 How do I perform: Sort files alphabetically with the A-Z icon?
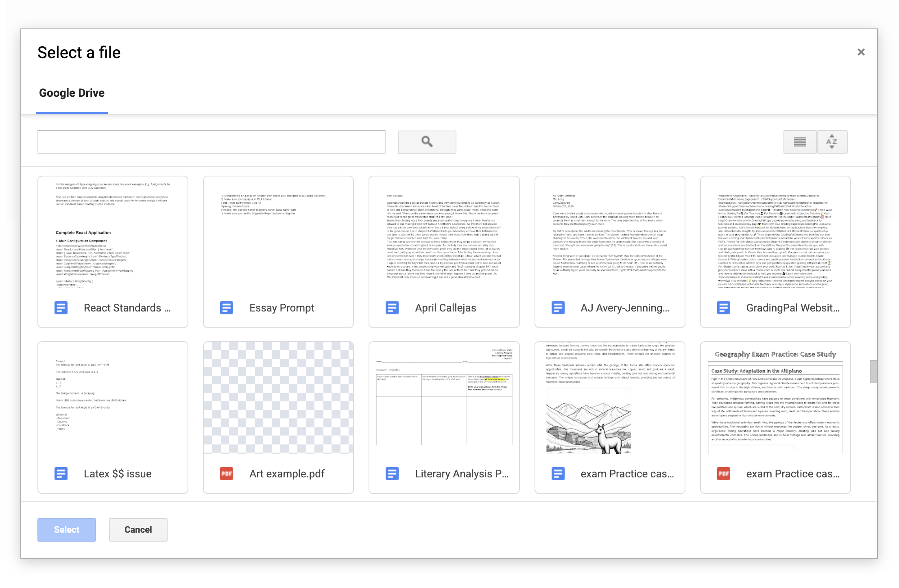pyautogui.click(x=832, y=142)
